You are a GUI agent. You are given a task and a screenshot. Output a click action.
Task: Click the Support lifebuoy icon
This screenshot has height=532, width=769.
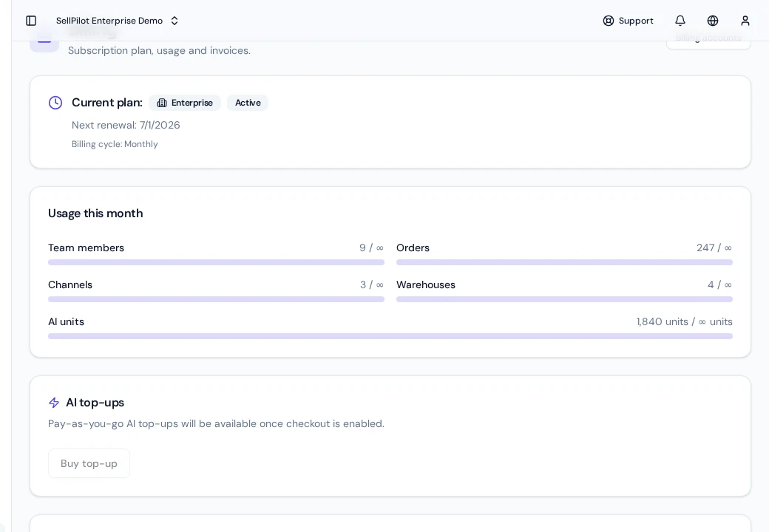coord(608,21)
